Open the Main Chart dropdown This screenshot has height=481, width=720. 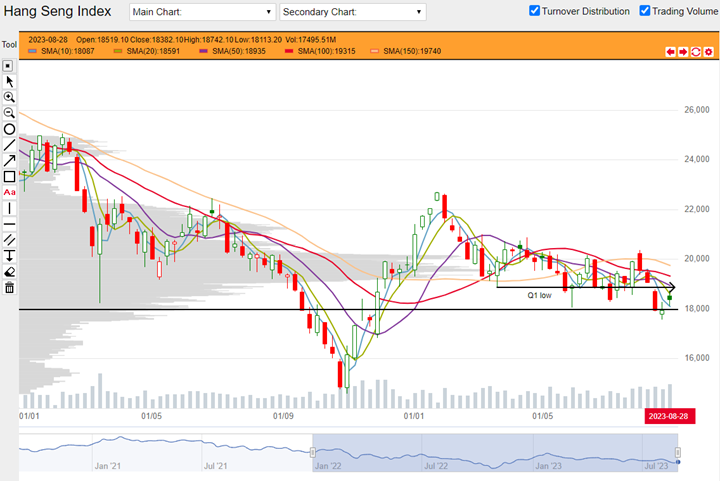[202, 12]
